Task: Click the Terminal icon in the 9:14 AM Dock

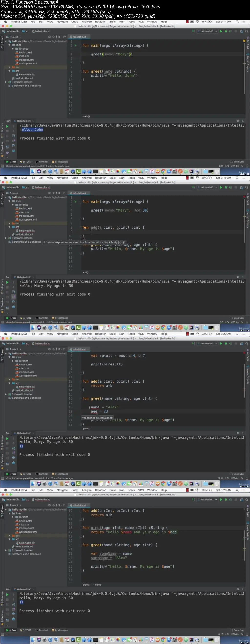Action: 95,171
